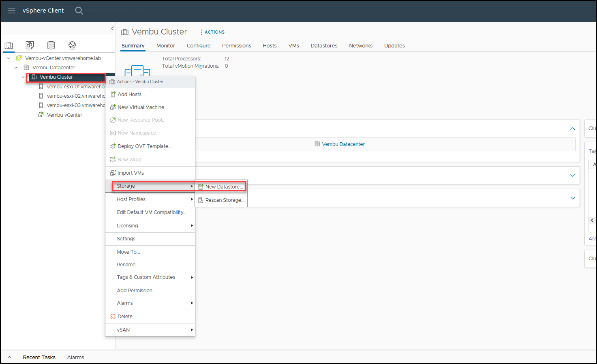
Task: Switch to Networking inventory view icon
Action: point(72,45)
